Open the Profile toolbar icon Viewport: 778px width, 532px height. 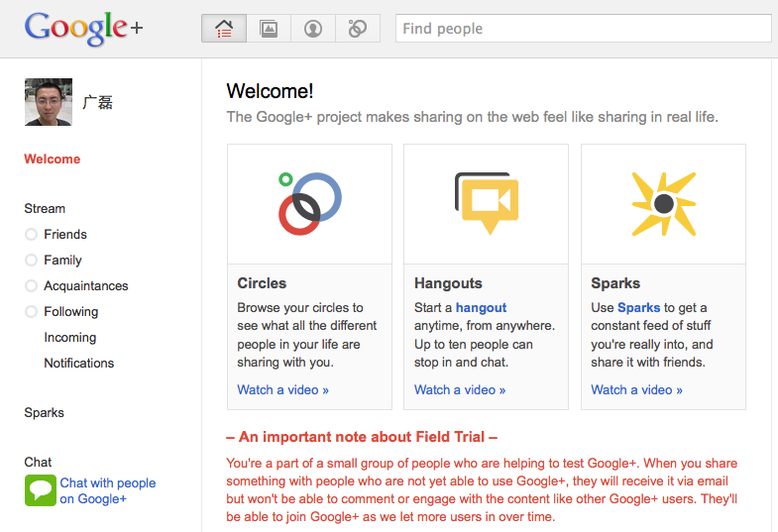click(313, 29)
